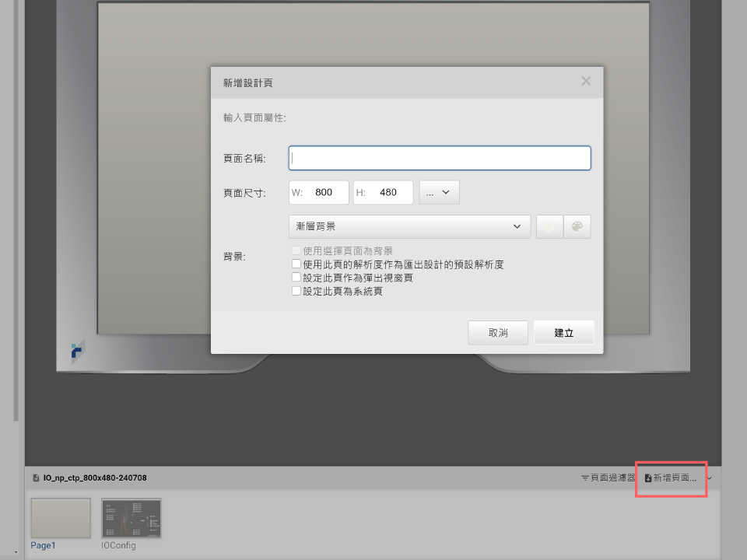
Task: Expand the chevron beside 新增頁面
Action: (709, 478)
